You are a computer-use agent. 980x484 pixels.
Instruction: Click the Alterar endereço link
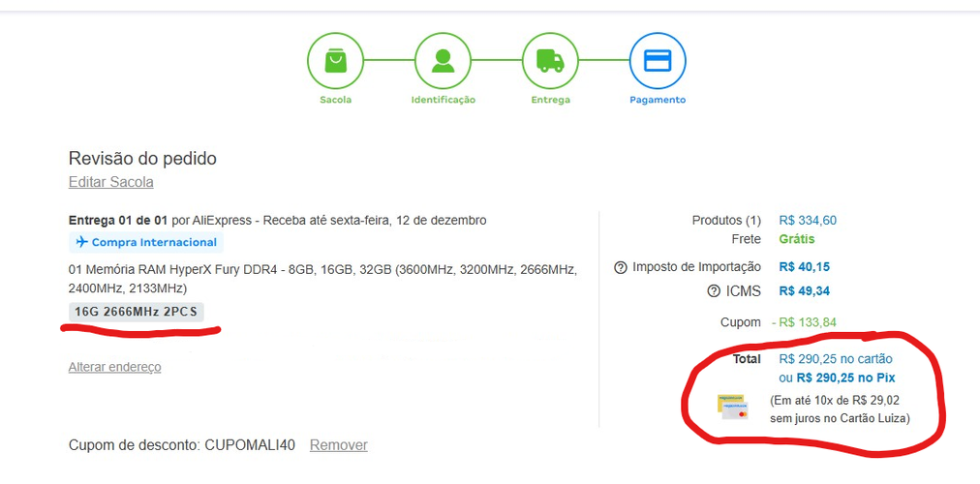pyautogui.click(x=114, y=367)
